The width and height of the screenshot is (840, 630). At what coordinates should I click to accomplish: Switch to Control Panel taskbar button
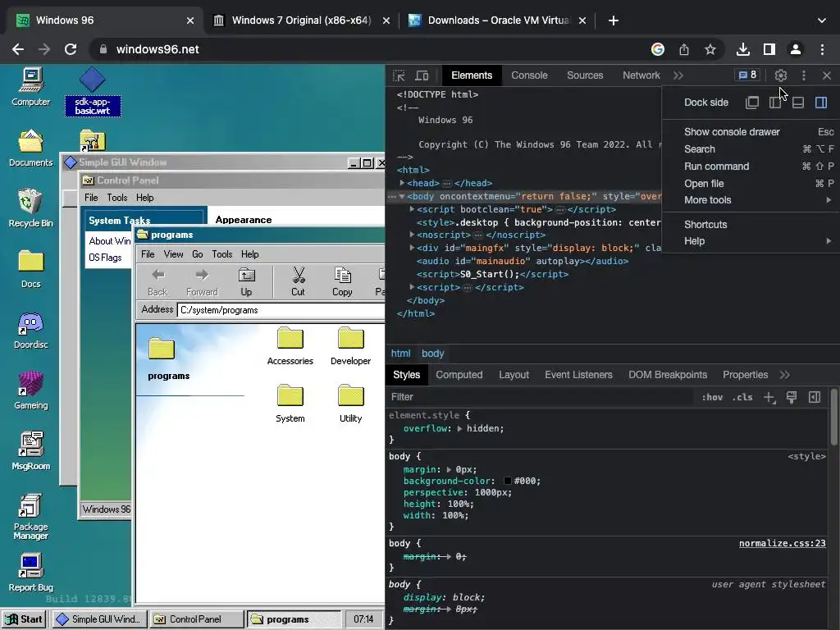pyautogui.click(x=195, y=619)
